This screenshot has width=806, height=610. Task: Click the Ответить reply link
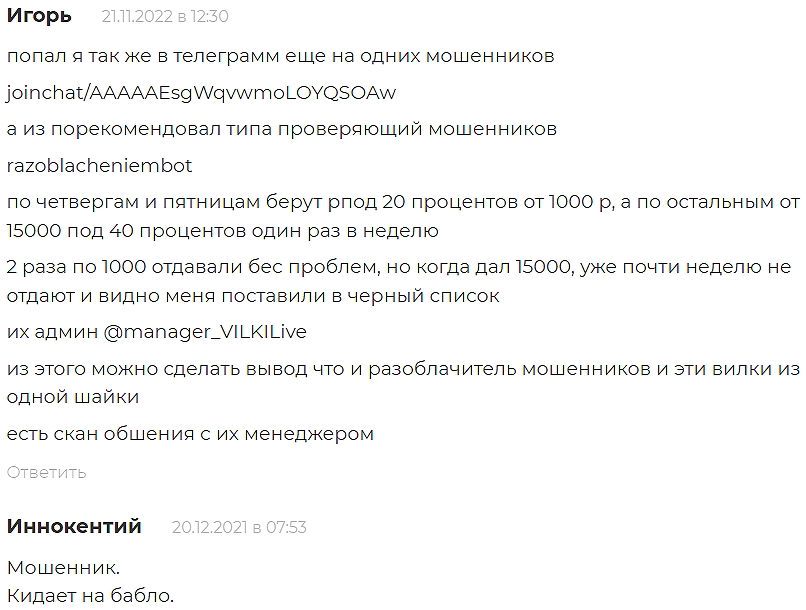(x=46, y=472)
